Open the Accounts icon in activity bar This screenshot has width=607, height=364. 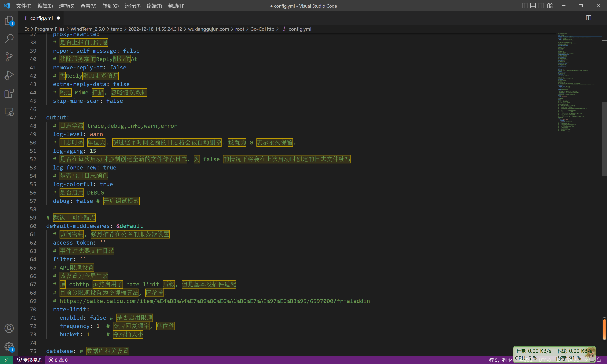coord(9,328)
